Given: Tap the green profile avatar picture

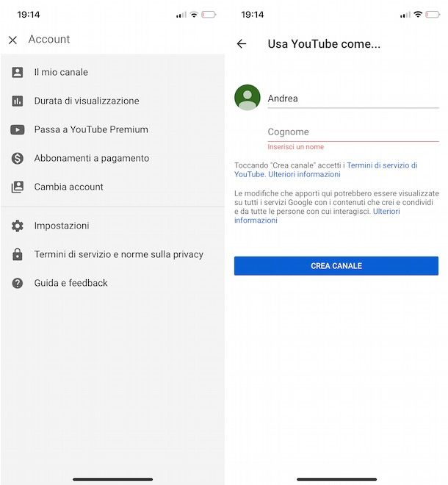Looking at the screenshot, I should (248, 98).
